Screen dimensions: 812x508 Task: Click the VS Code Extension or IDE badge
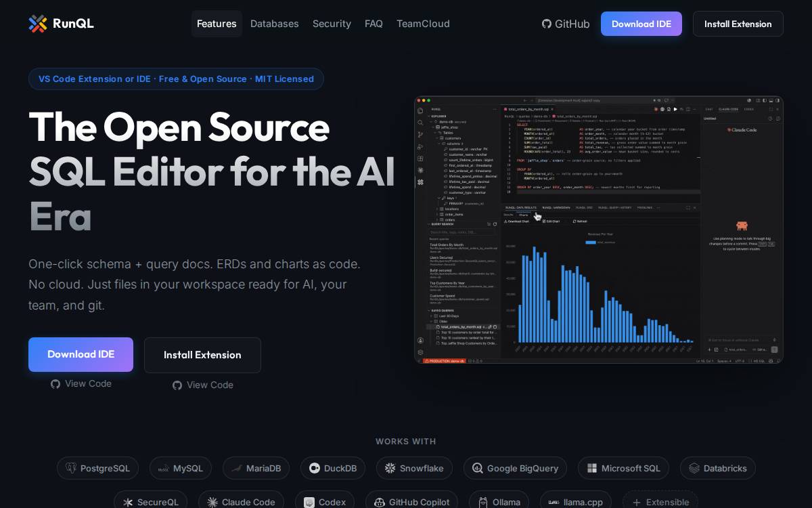pyautogui.click(x=176, y=79)
